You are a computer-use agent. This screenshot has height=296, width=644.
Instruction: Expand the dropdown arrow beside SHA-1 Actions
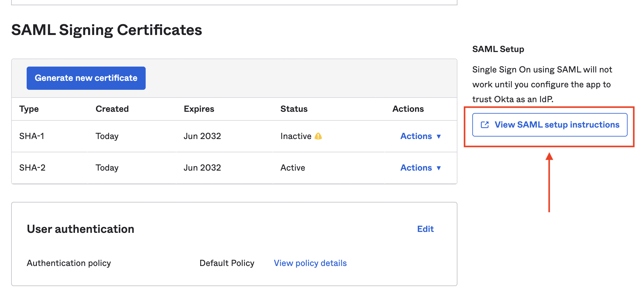click(x=439, y=136)
